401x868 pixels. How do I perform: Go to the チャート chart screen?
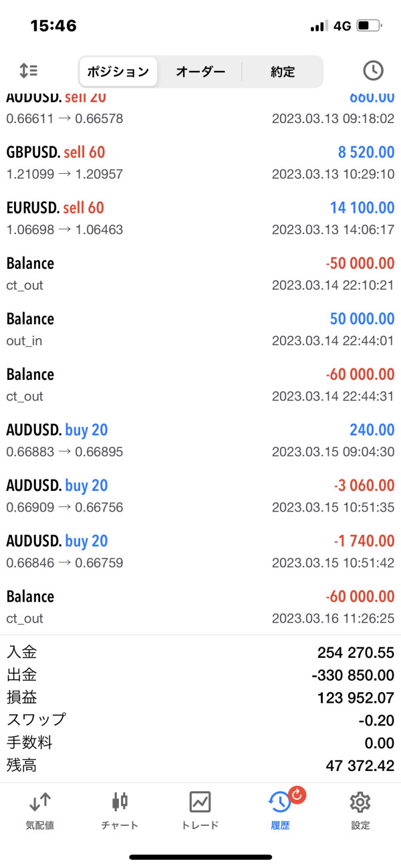pyautogui.click(x=120, y=810)
